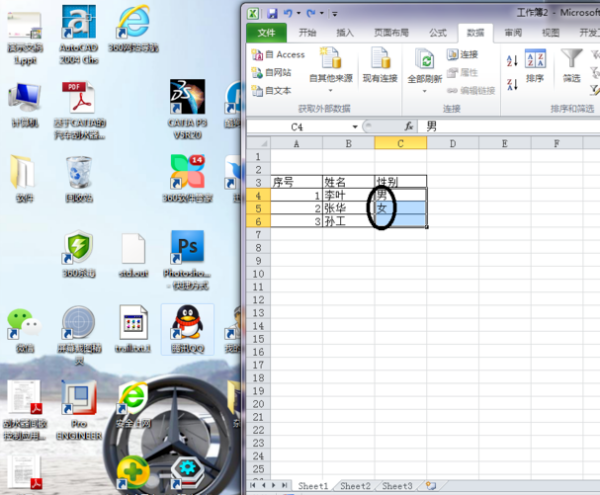
Task: Click the stdout file desktop icon
Action: (x=133, y=255)
